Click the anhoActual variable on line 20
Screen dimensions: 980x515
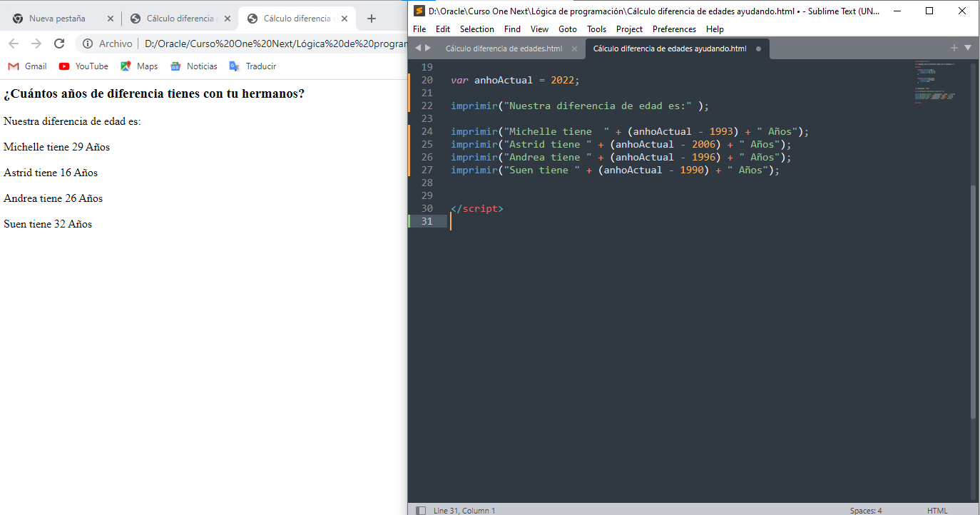click(x=504, y=80)
